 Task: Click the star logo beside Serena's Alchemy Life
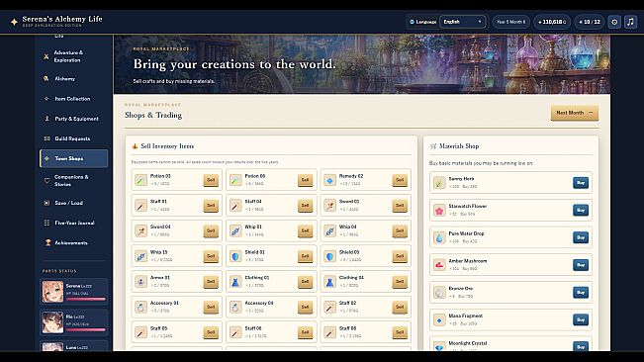(14, 22)
